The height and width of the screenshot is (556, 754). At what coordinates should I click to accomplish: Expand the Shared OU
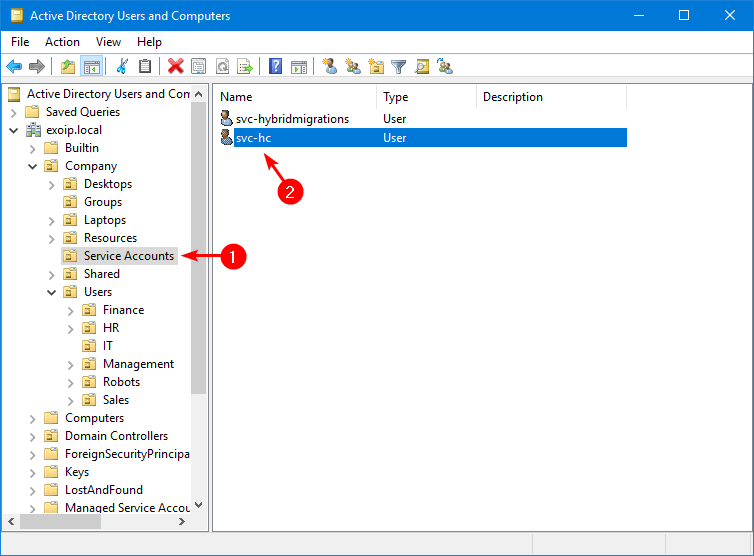click(51, 275)
